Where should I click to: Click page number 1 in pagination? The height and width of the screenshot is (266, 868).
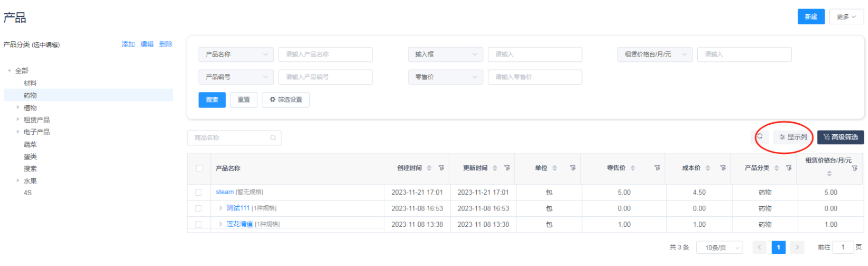pos(779,247)
